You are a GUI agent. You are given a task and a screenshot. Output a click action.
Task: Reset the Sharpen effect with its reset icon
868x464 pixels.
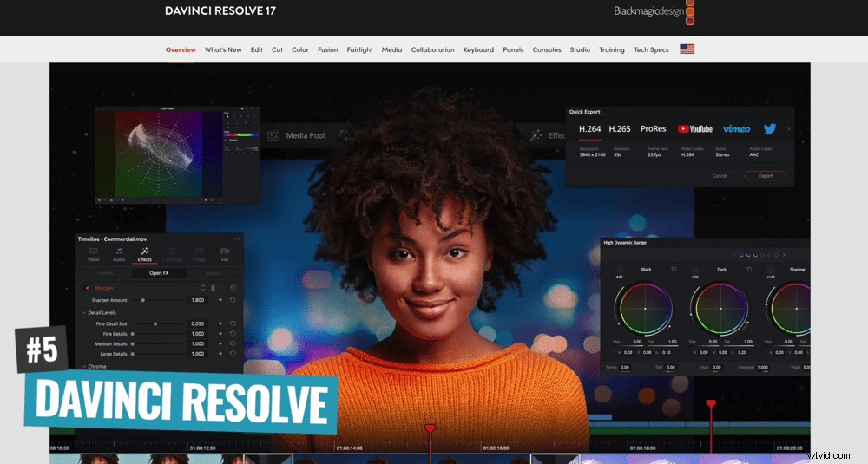pyautogui.click(x=233, y=288)
